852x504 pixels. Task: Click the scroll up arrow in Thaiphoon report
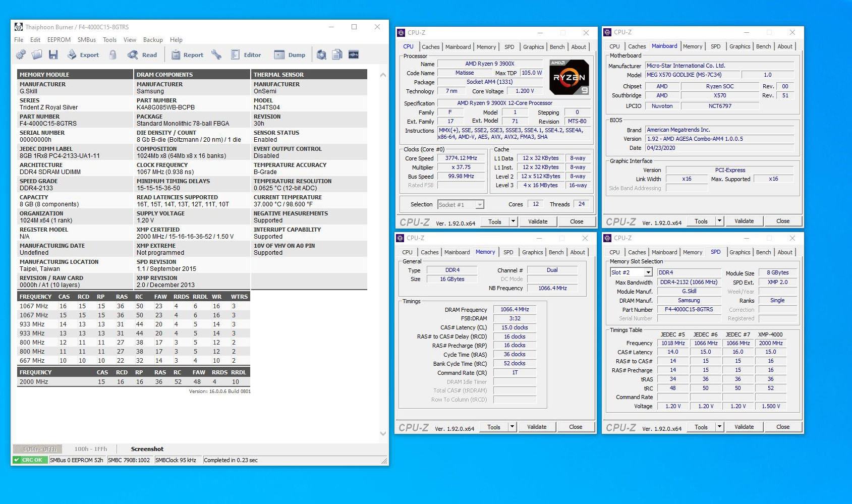pos(383,75)
